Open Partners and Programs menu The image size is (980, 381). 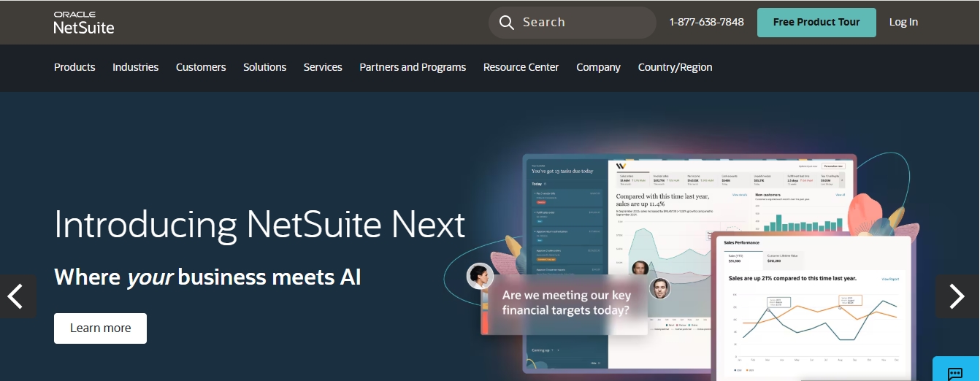[413, 67]
